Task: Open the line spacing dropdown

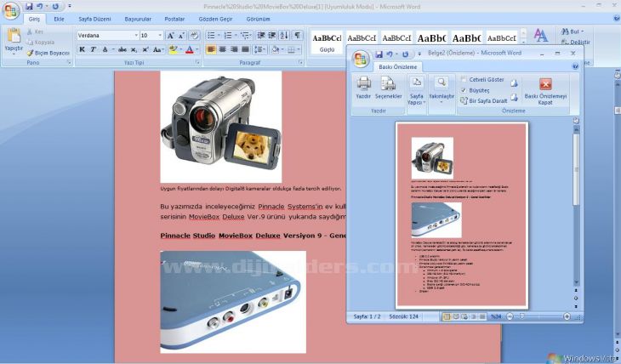Action: coord(259,49)
